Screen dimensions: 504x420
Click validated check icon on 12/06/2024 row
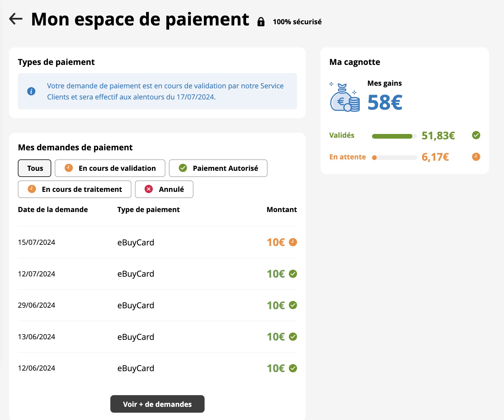(293, 368)
